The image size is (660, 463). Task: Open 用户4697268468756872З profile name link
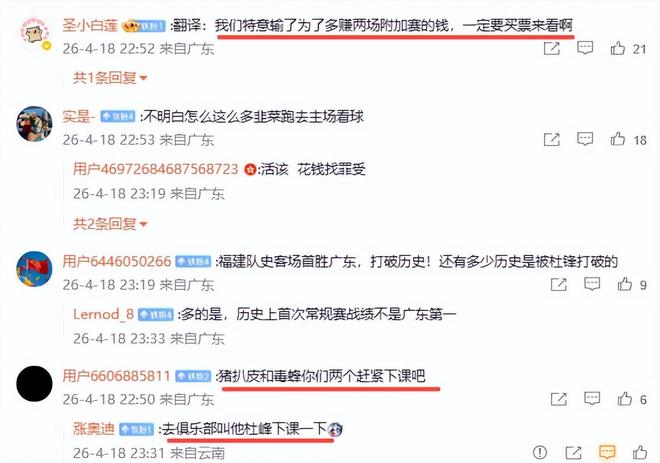point(156,169)
